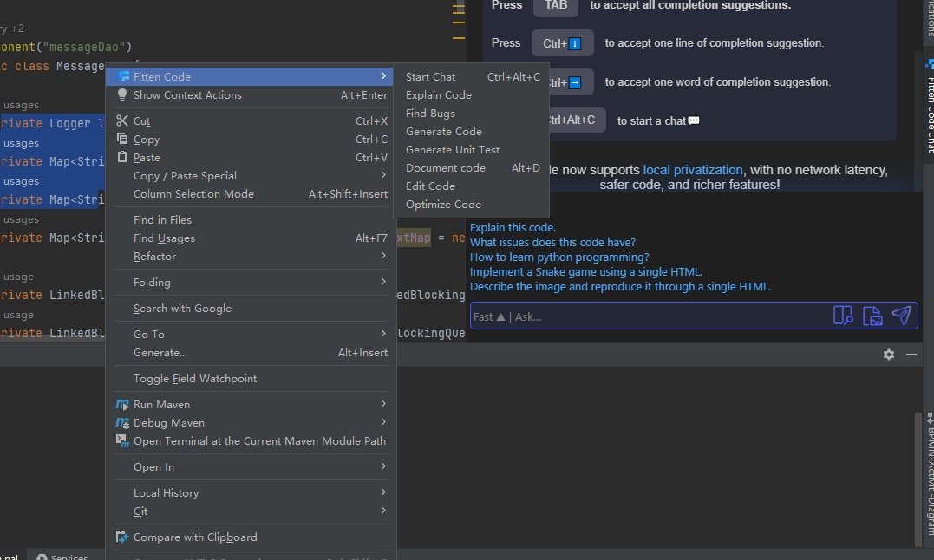Open the Fast mode dropdown in chat
The height and width of the screenshot is (560, 934).
coord(489,316)
